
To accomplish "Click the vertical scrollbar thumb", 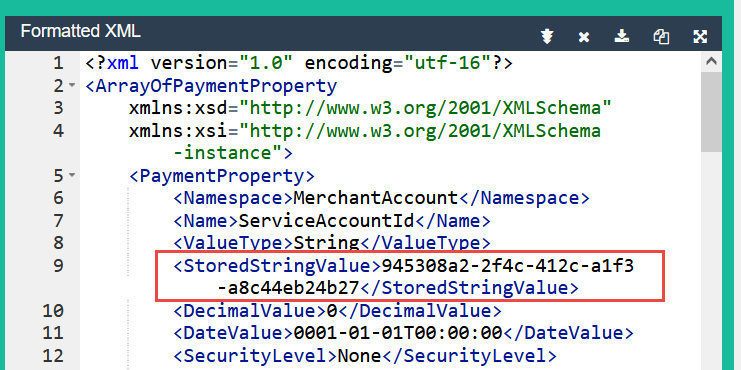I will 712,112.
